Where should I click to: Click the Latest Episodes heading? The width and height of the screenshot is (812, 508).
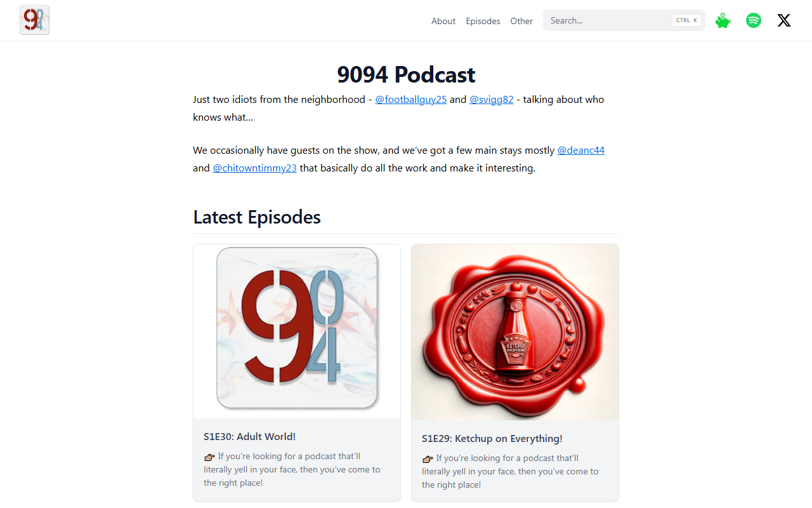click(x=257, y=217)
